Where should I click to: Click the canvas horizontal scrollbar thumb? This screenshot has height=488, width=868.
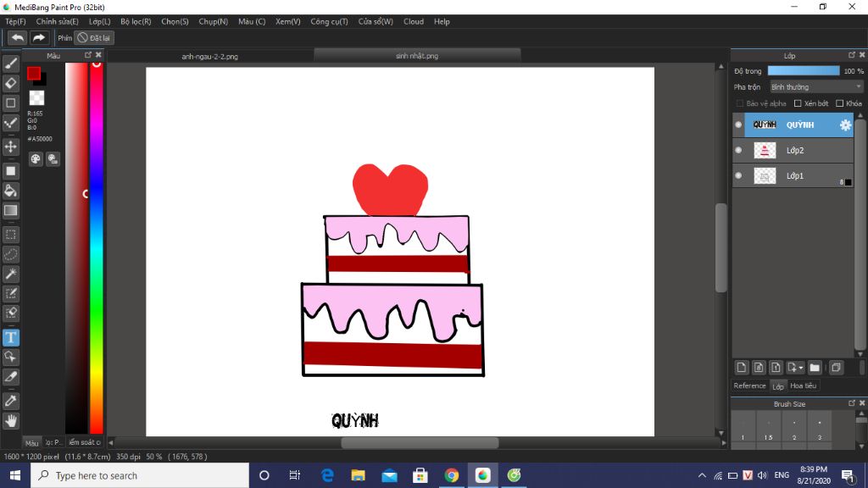click(420, 442)
